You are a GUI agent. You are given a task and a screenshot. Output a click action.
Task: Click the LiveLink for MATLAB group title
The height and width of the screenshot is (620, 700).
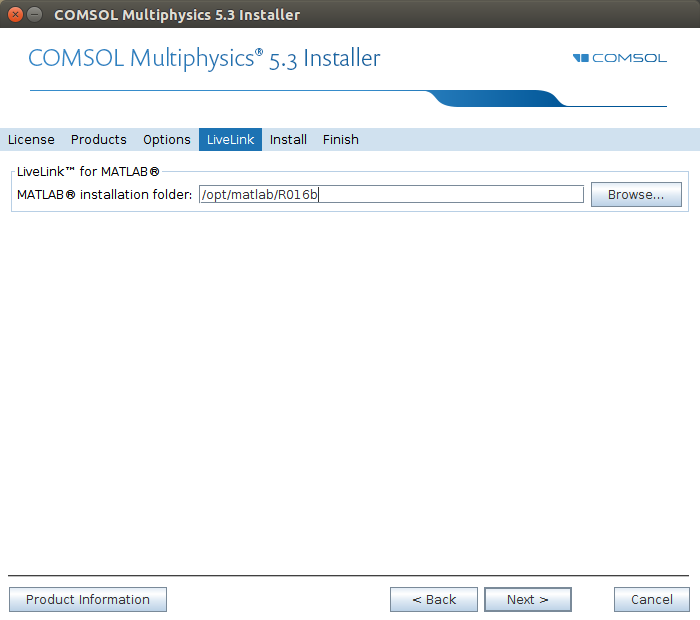pos(88,172)
